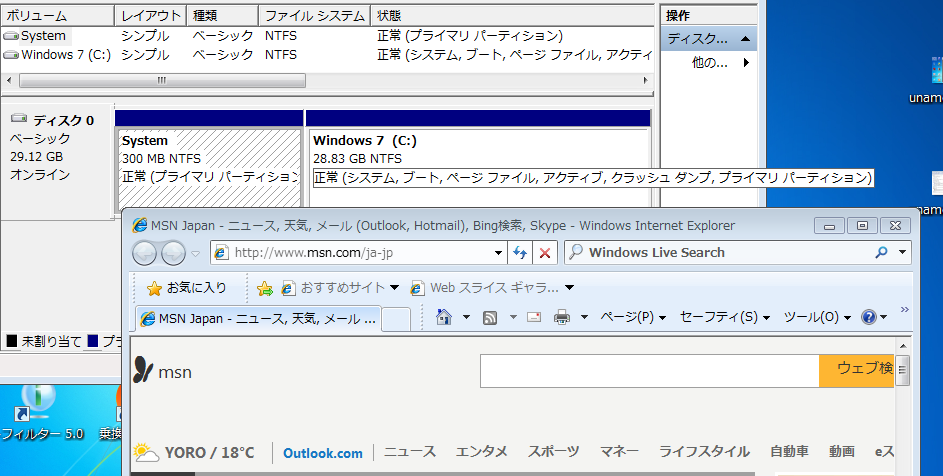Open recent pages dropdown next to Forward

point(195,254)
